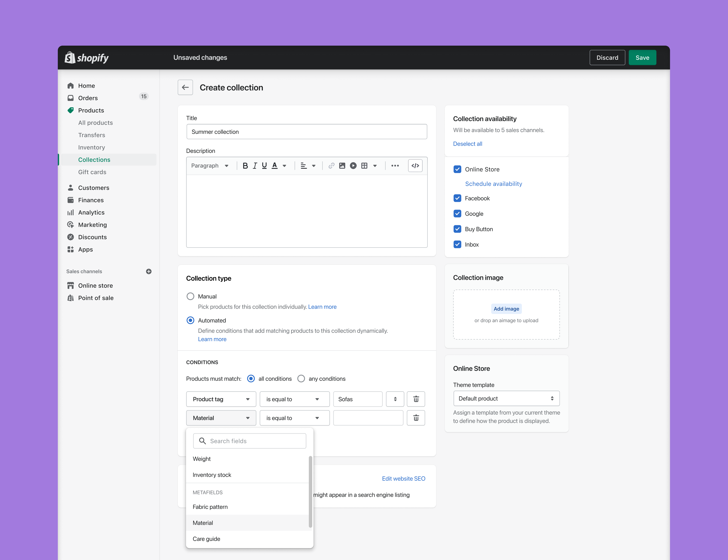Screen dimensions: 728x560
Task: Select Fabric pattern metafield option
Action: [247, 507]
